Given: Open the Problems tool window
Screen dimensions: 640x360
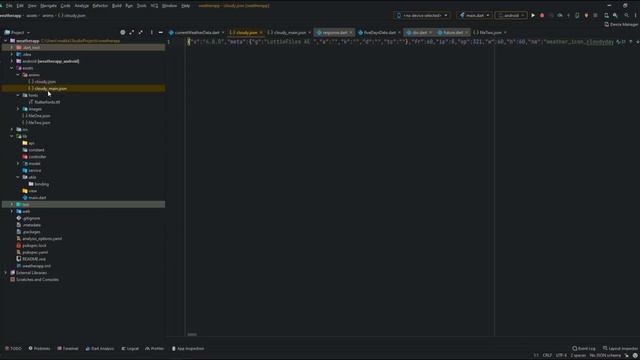Looking at the screenshot, I should 39,349.
